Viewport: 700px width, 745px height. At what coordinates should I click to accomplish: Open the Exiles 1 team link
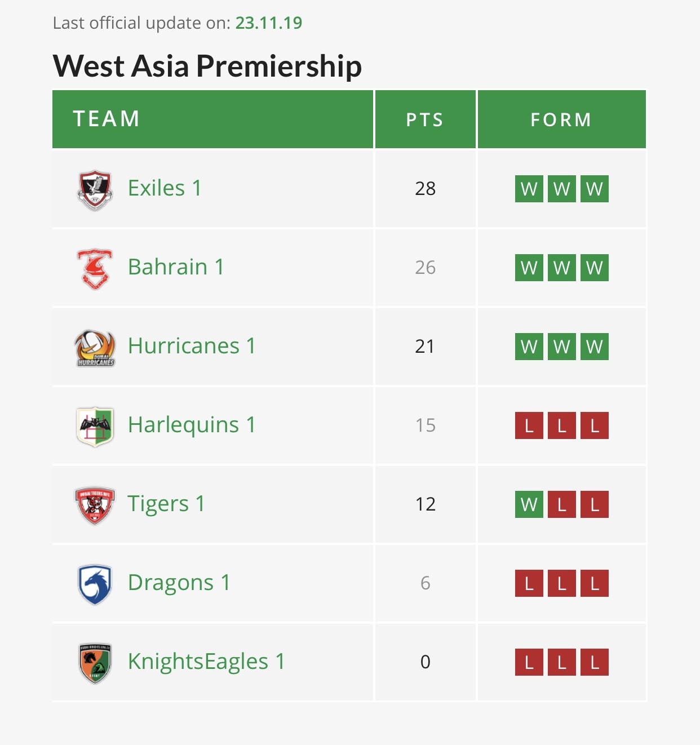tap(165, 188)
